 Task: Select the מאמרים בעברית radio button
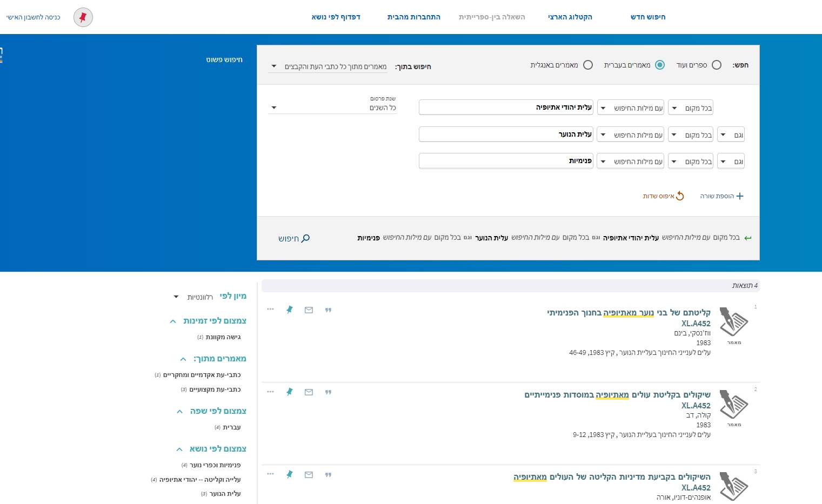[x=660, y=65]
